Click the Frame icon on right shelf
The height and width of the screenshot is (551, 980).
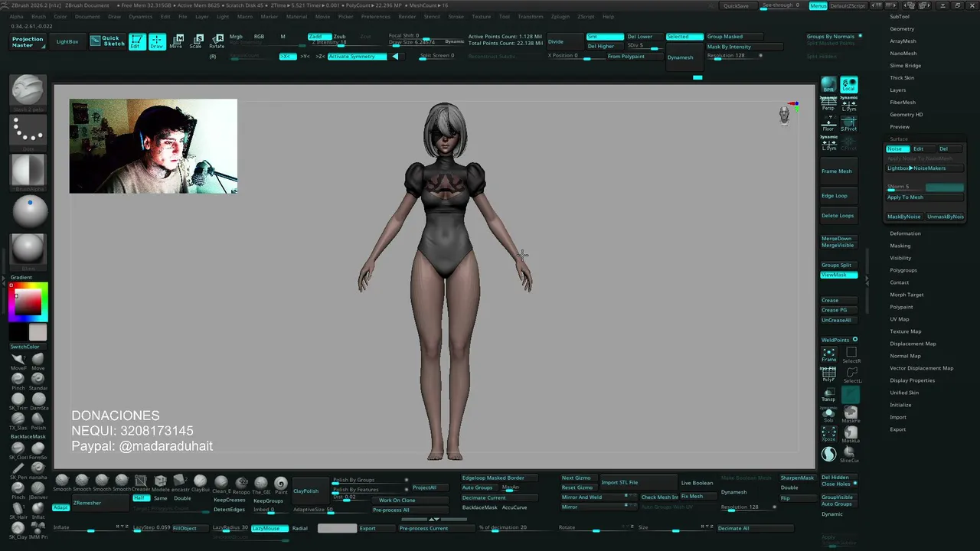(x=828, y=354)
